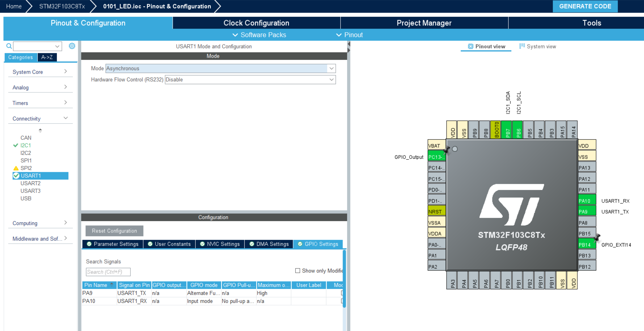This screenshot has width=644, height=331.
Task: Expand the Timers category
Action: coord(40,103)
